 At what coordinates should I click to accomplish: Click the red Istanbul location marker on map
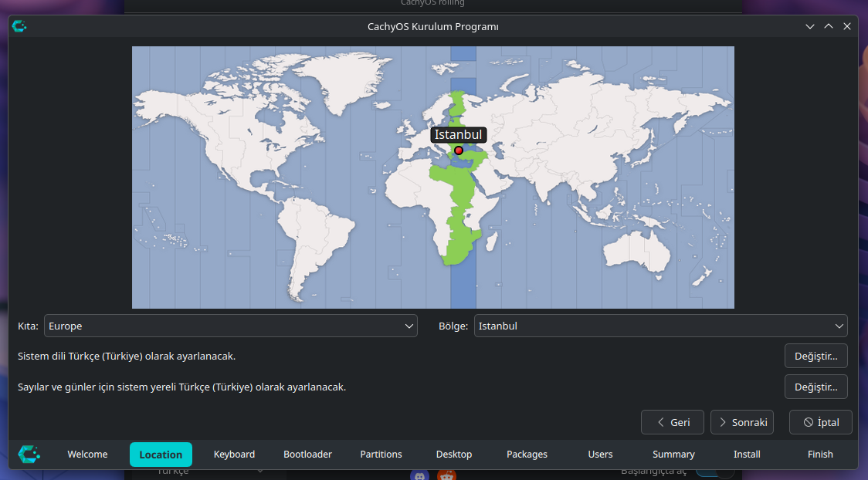[x=459, y=150]
